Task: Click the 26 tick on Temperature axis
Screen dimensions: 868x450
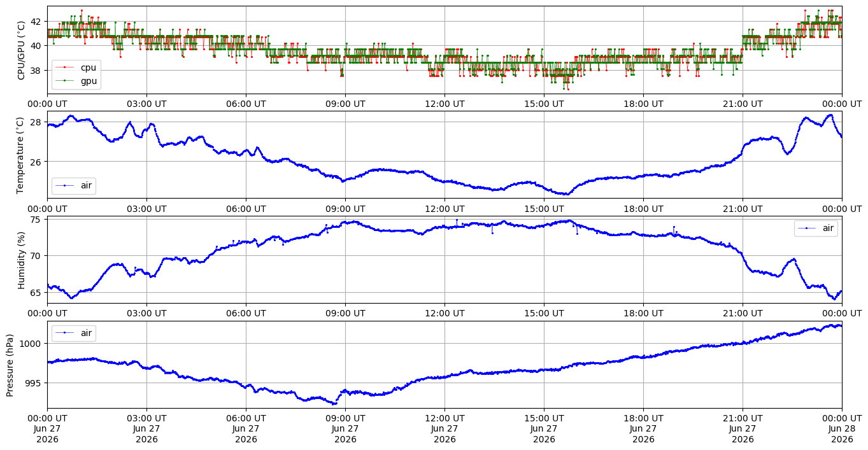Action: [36, 162]
